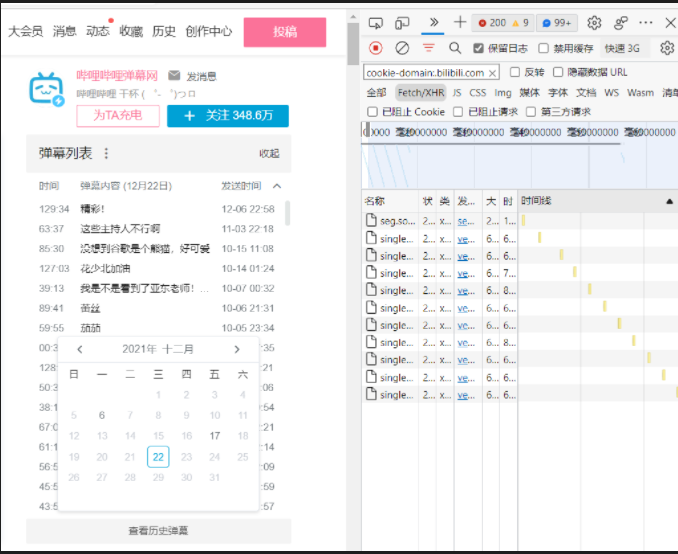Click the 查看历史弹幕 button
This screenshot has width=678, height=554.
pyautogui.click(x=158, y=531)
